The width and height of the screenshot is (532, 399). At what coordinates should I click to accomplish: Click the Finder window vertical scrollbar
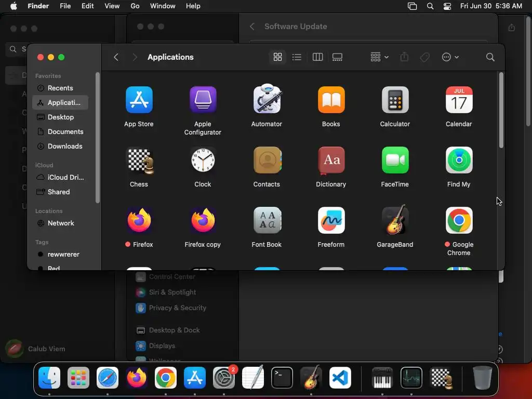[501, 111]
